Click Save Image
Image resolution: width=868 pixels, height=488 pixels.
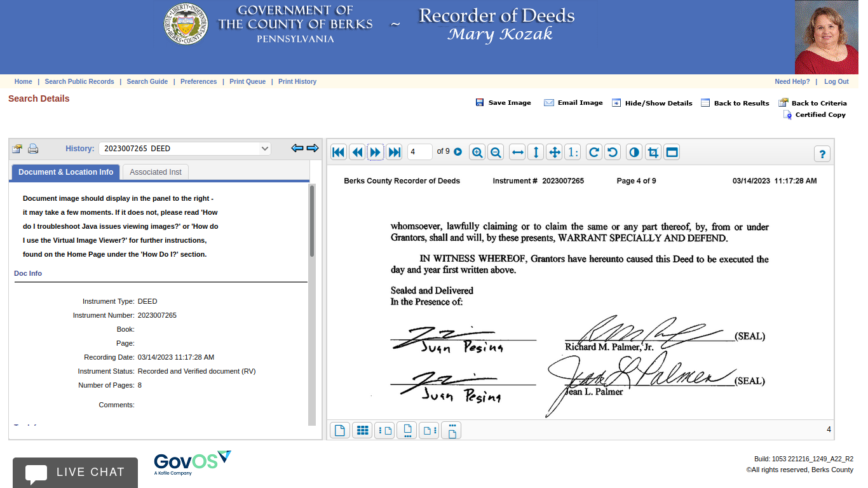(x=503, y=103)
